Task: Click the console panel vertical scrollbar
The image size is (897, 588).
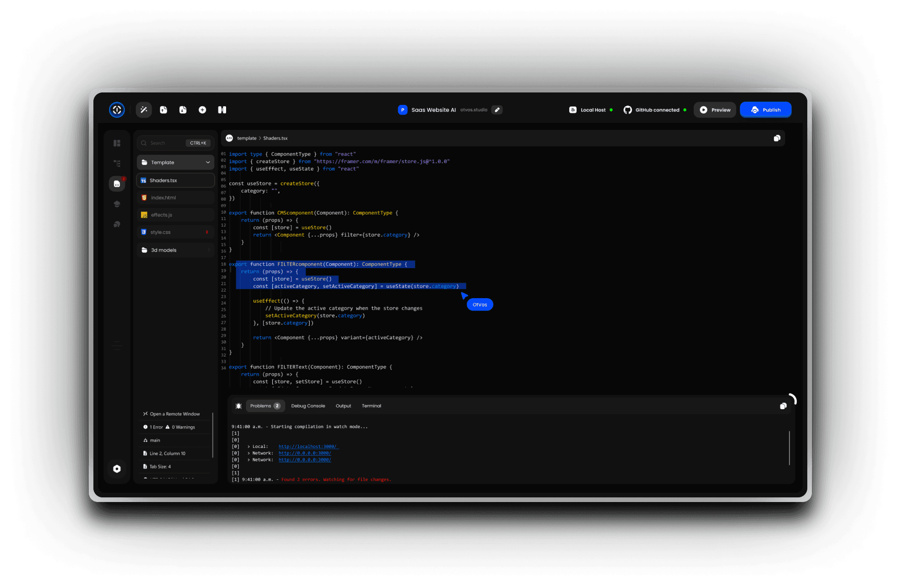Action: [x=789, y=448]
